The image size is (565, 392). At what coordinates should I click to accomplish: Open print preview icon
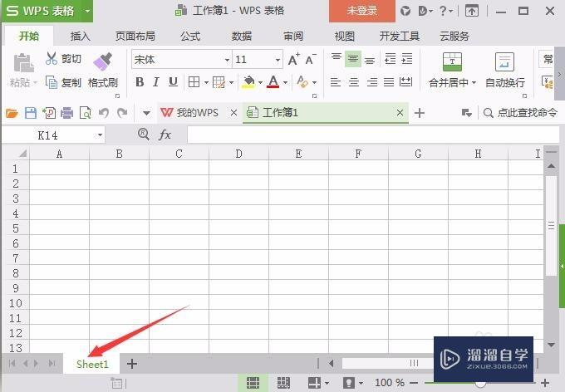point(86,113)
